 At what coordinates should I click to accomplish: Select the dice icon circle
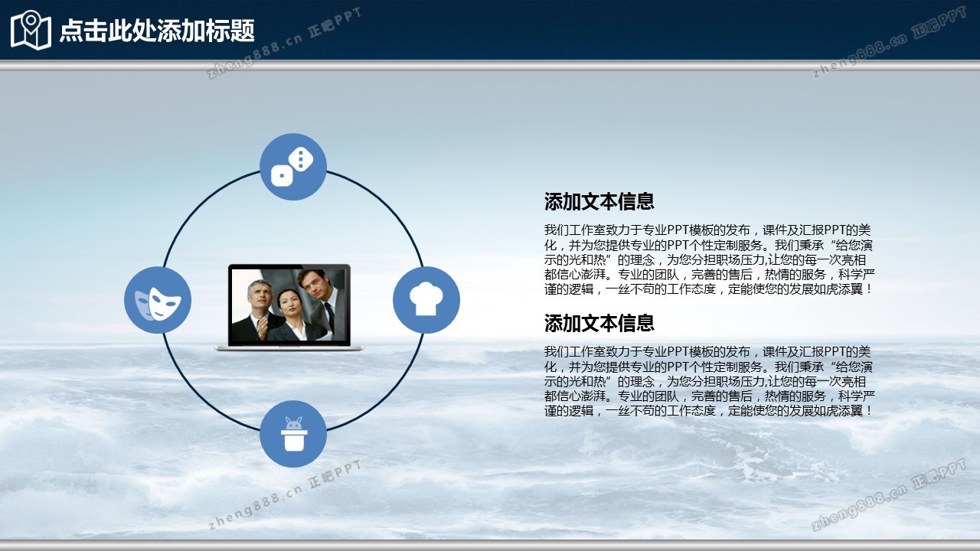pyautogui.click(x=293, y=167)
